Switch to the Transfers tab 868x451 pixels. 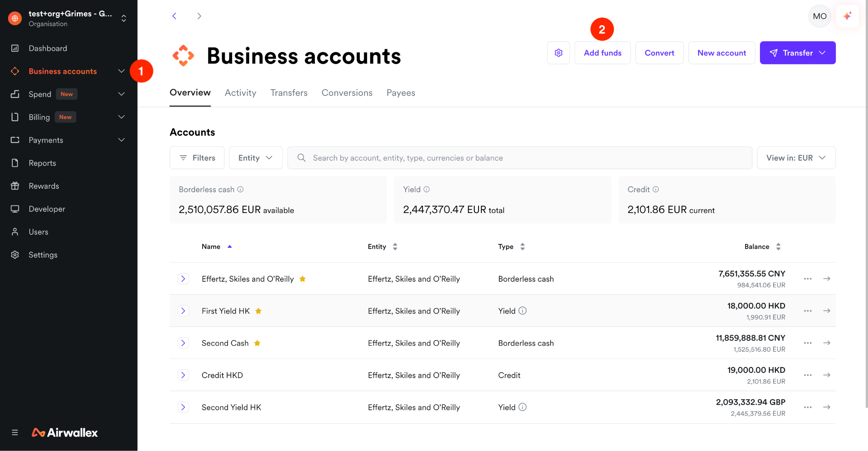click(289, 92)
